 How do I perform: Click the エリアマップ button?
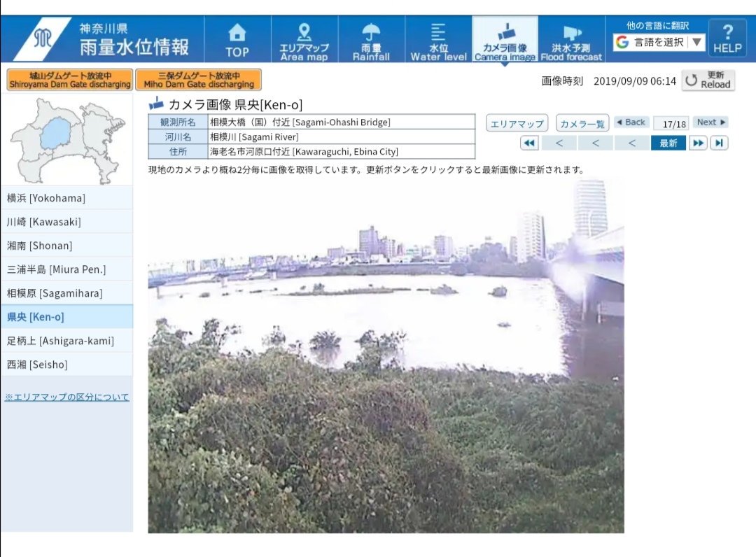point(517,123)
